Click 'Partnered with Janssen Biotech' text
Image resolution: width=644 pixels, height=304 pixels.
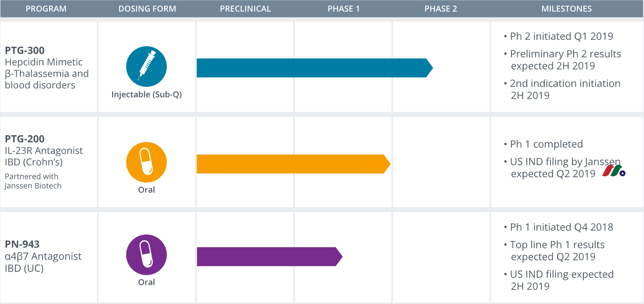[x=33, y=181]
